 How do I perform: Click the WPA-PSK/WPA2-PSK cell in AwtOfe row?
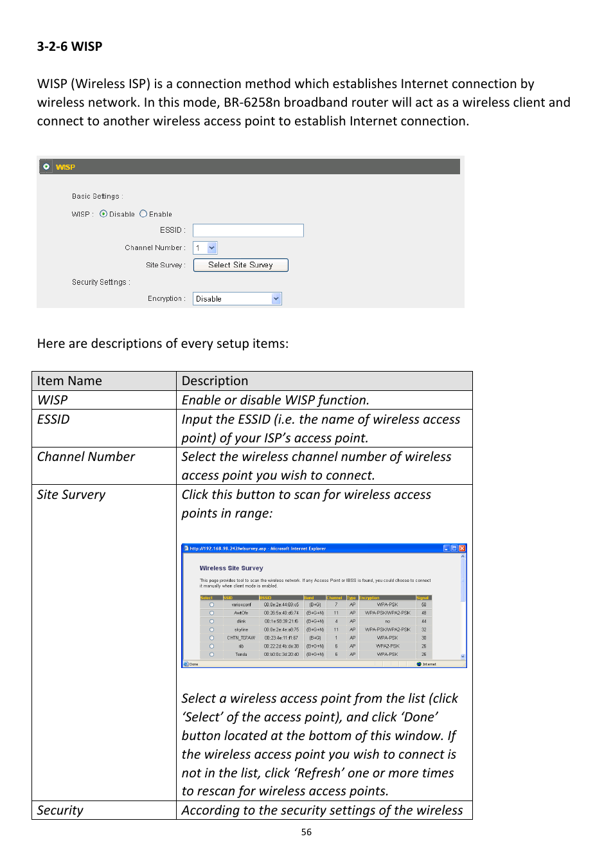pyautogui.click(x=387, y=613)
